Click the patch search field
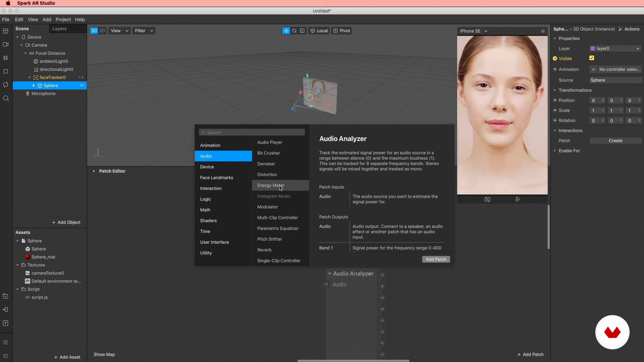The image size is (644, 362). [x=252, y=132]
